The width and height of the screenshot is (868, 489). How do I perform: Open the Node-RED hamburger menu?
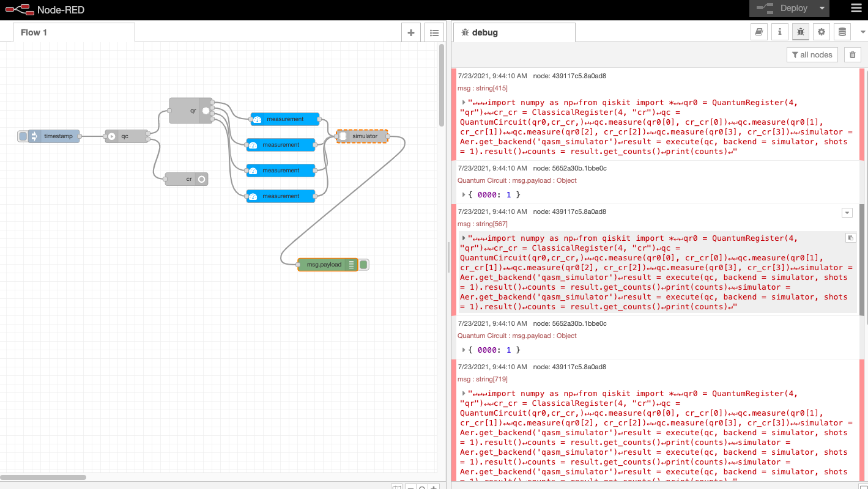pyautogui.click(x=855, y=9)
